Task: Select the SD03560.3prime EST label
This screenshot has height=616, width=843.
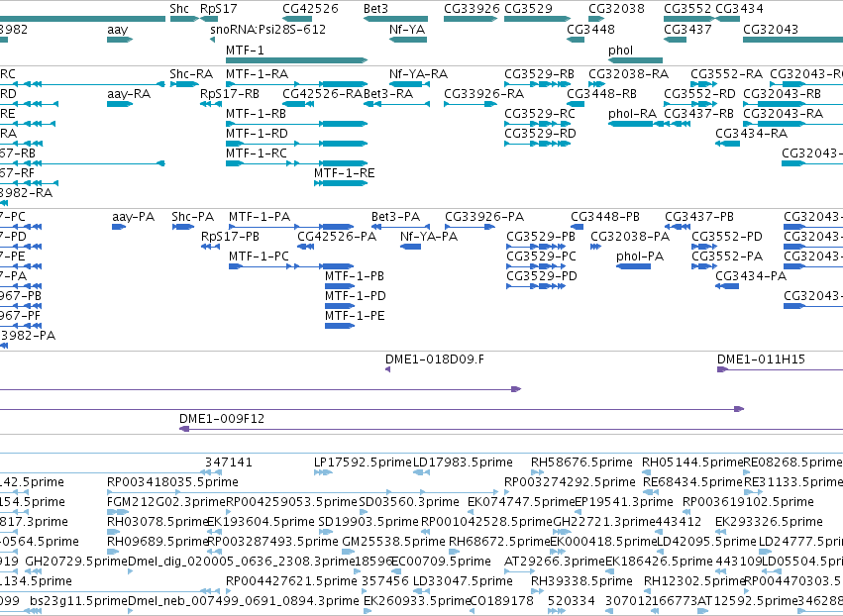Action: (x=409, y=502)
